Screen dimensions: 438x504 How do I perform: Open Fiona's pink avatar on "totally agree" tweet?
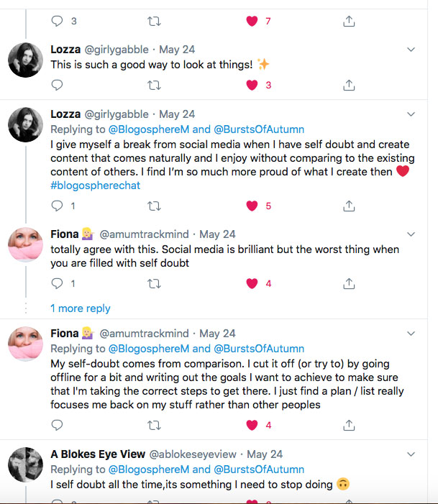click(x=26, y=245)
